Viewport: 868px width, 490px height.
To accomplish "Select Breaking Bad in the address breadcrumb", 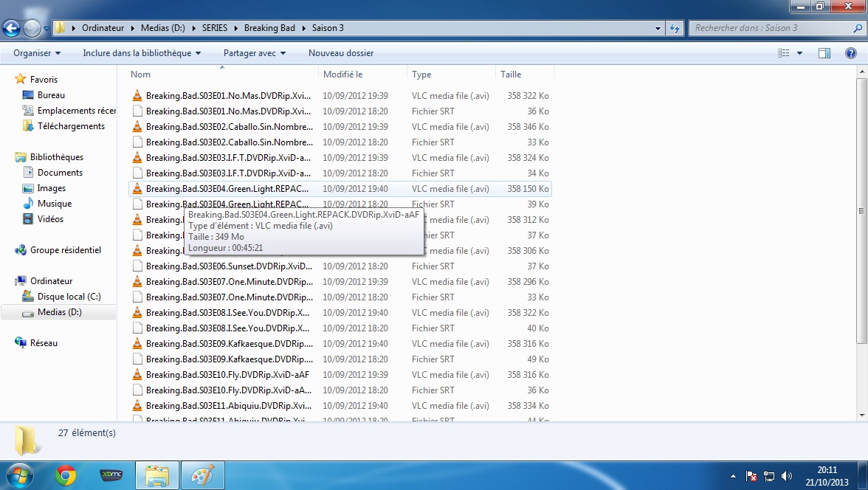I will click(x=269, y=28).
